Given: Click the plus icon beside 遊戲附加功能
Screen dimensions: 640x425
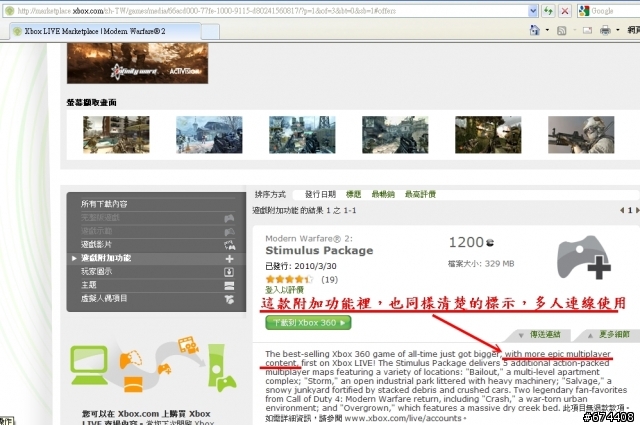Looking at the screenshot, I should [229, 258].
